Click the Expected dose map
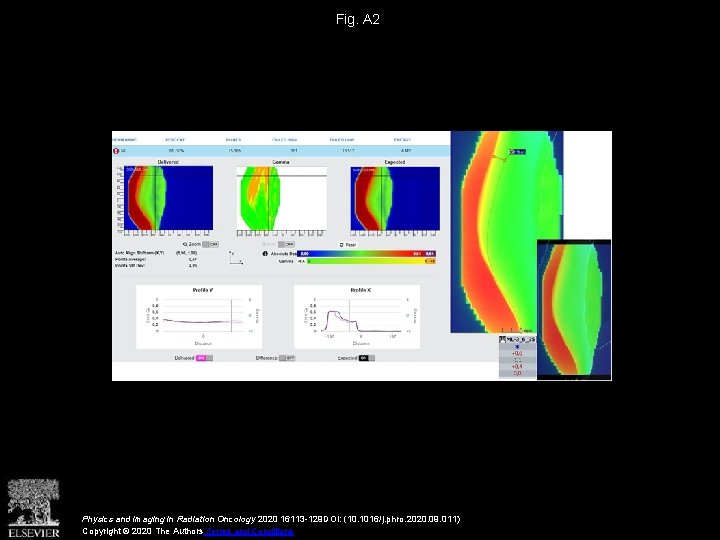Viewport: 720px width, 540px height. [x=395, y=198]
